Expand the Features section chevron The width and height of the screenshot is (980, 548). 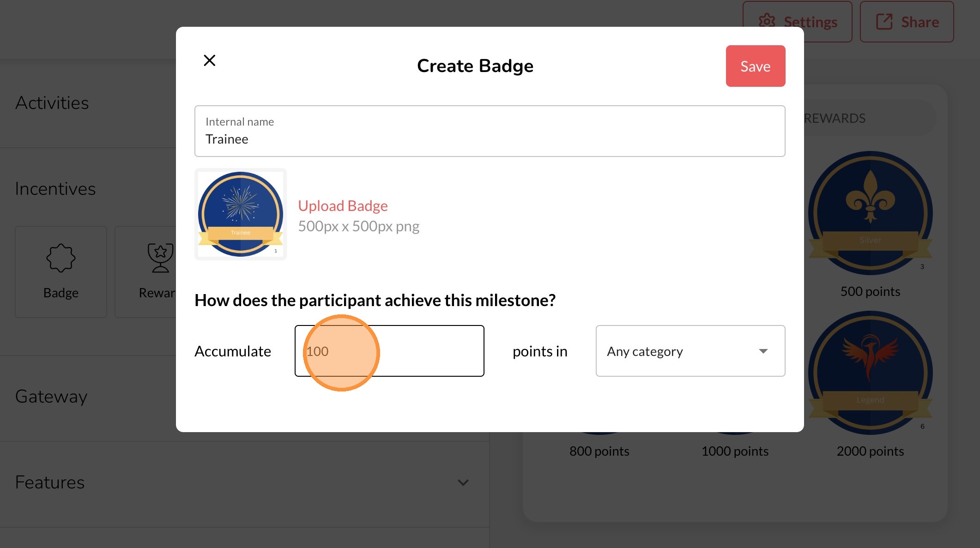(463, 482)
